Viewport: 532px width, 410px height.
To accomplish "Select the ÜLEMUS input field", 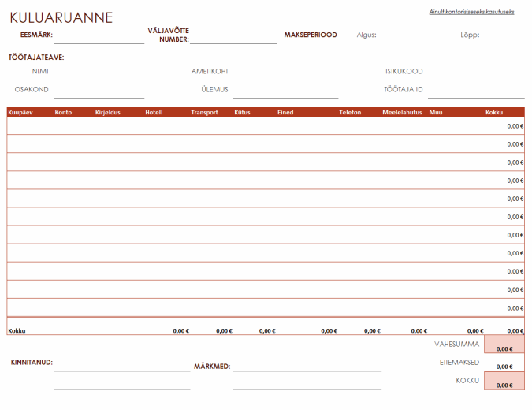I will 285,90.
